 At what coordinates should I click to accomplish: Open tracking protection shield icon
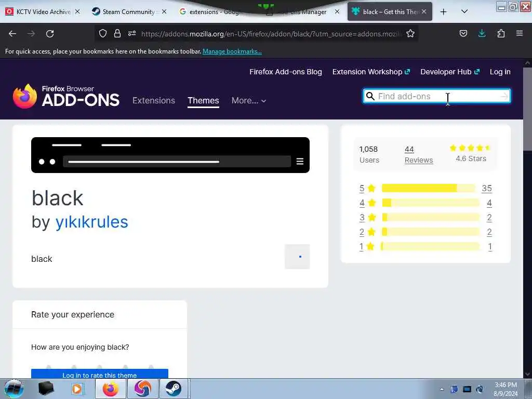[x=103, y=33]
